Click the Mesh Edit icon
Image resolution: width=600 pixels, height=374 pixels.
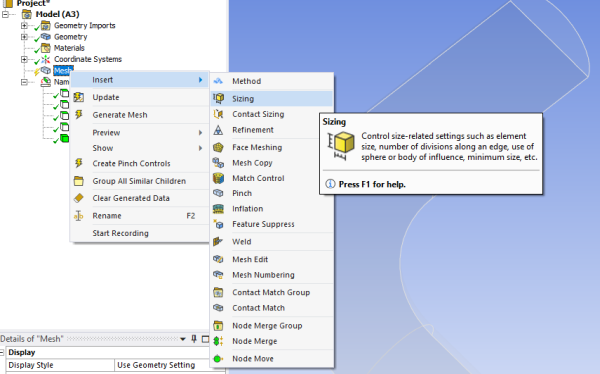[x=218, y=259]
